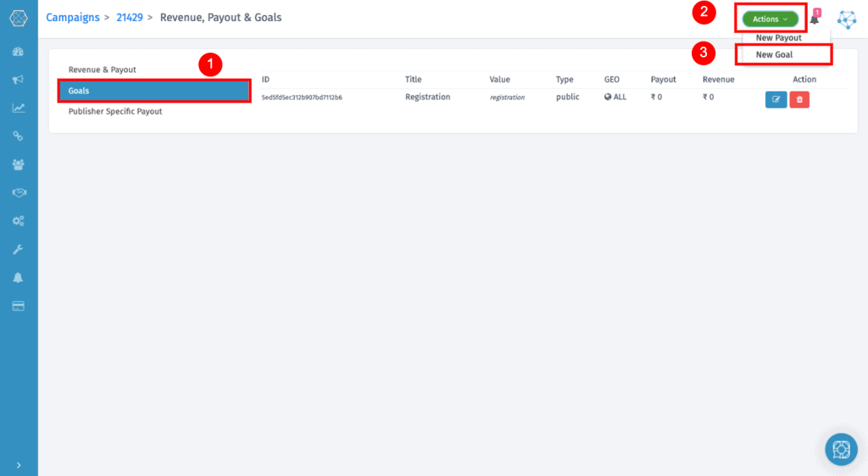Choose New Payout from Actions menu
Image resolution: width=868 pixels, height=476 pixels.
coord(778,38)
